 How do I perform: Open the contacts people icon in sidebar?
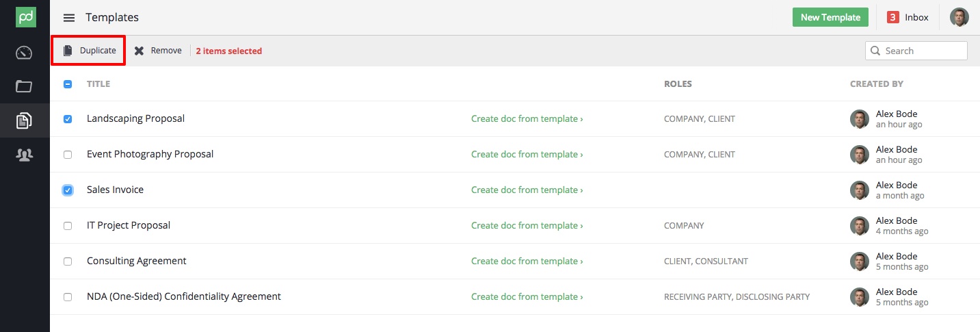pyautogui.click(x=25, y=155)
